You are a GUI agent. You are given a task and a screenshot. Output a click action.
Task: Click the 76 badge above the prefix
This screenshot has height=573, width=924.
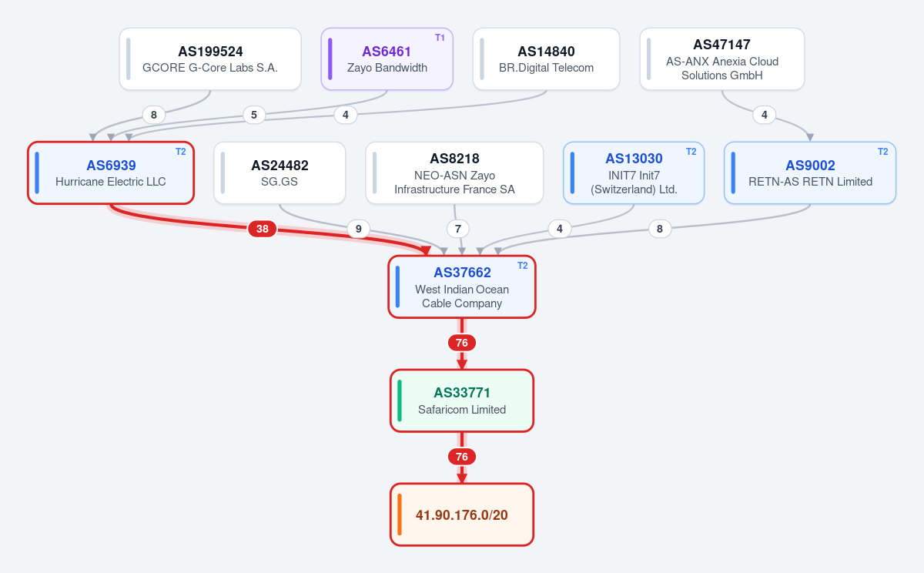point(462,457)
